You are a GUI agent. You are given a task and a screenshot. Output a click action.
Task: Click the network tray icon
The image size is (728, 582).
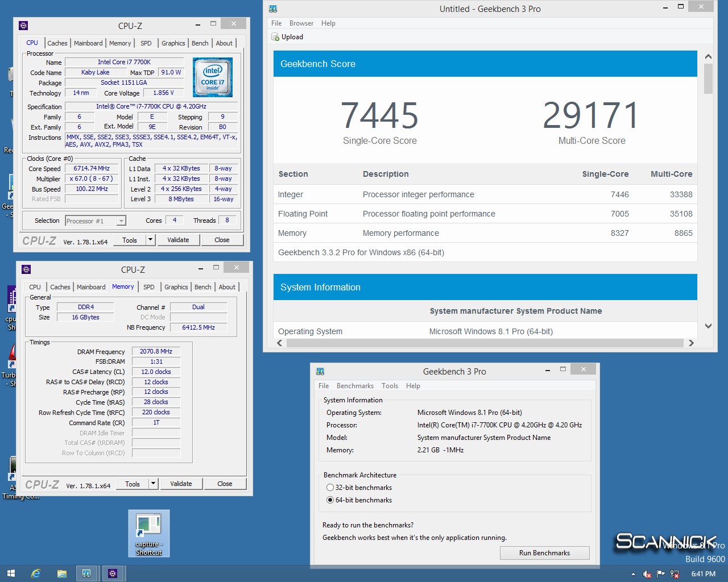(675, 574)
